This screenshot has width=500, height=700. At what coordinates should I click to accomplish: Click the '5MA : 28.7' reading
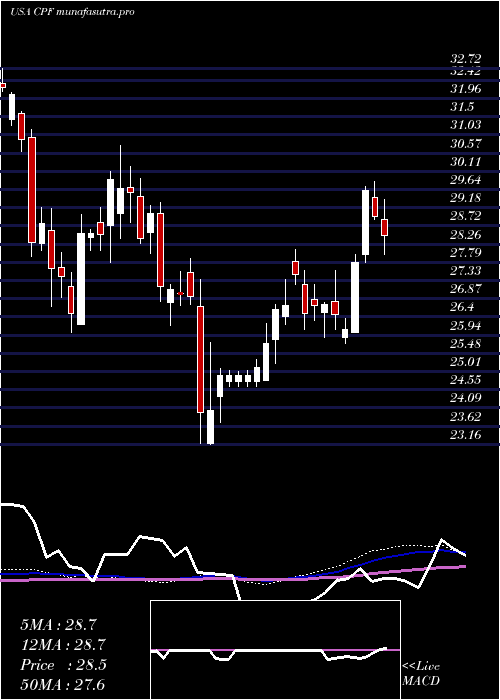pos(58,625)
